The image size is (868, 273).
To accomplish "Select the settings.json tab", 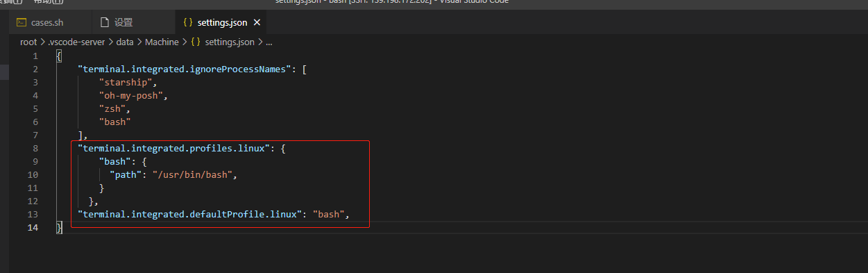I will point(221,23).
